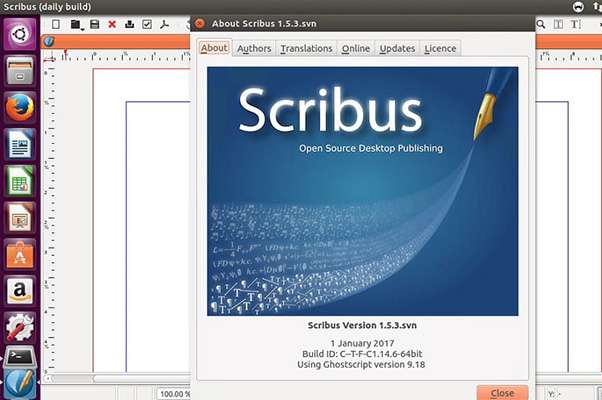This screenshot has height=400, width=602.
Task: Open LibreOffice Calc from the dock
Action: tap(20, 181)
